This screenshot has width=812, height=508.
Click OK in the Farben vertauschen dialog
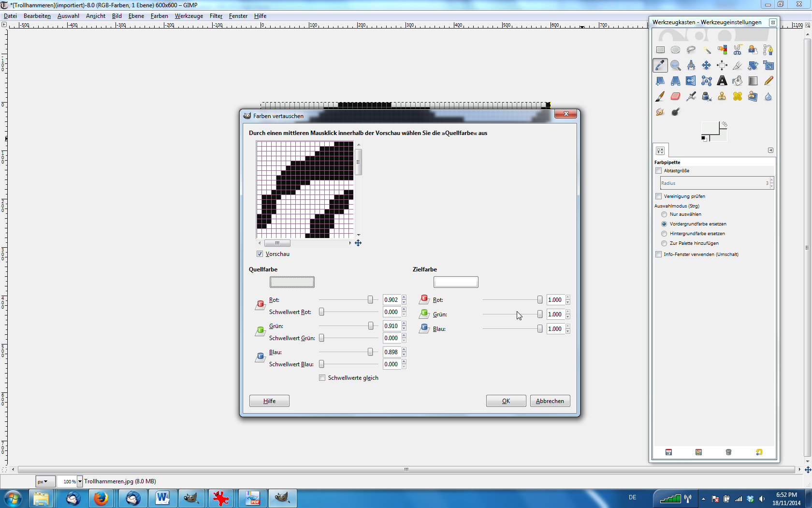(x=506, y=401)
